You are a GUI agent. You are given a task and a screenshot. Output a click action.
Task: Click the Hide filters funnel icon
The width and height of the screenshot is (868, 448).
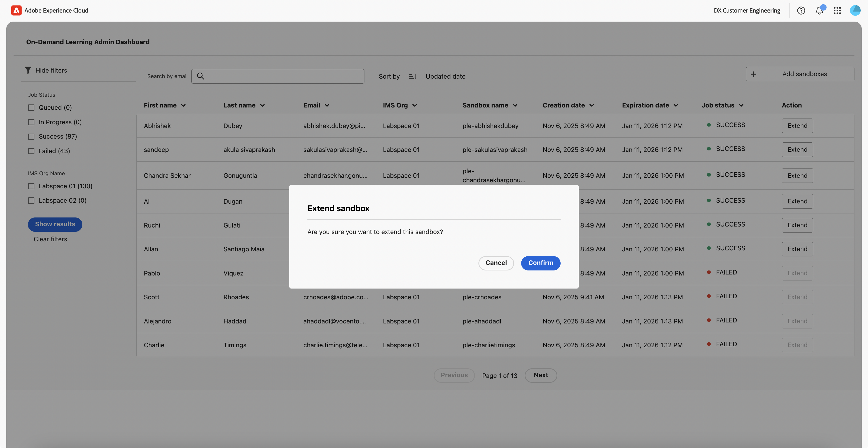coord(28,70)
